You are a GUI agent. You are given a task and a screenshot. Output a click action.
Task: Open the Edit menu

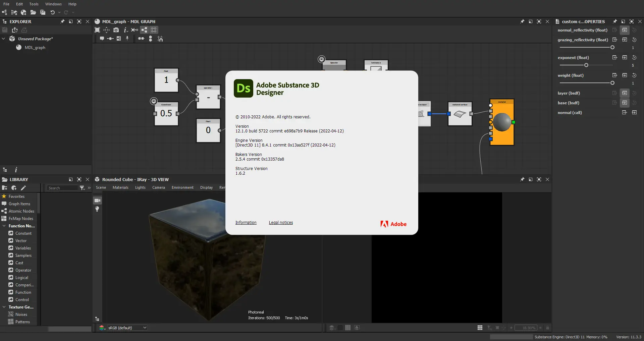coord(19,4)
